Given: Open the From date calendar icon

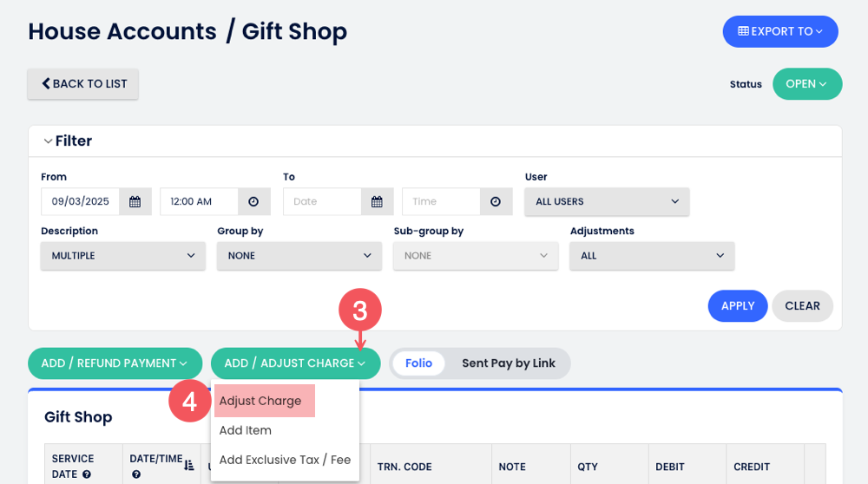Looking at the screenshot, I should click(135, 201).
